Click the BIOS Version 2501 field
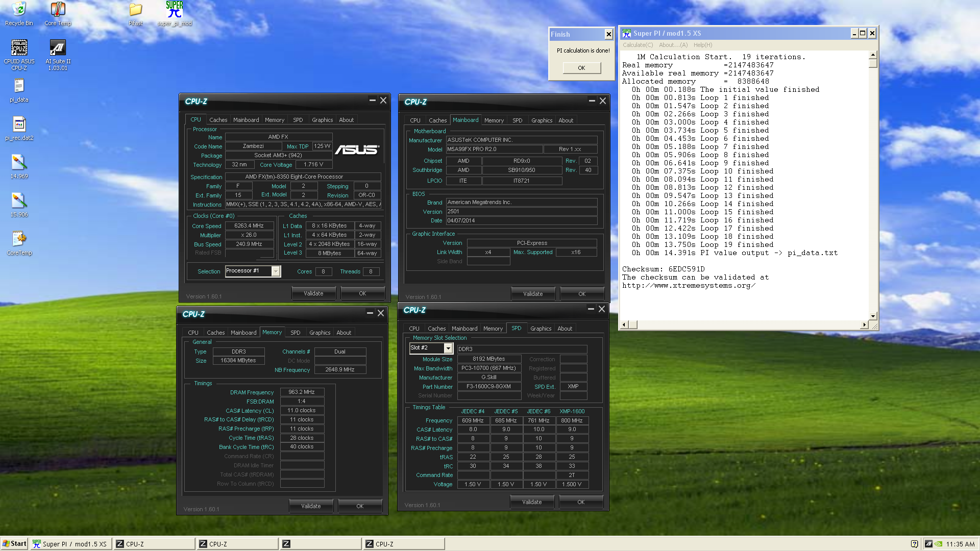The height and width of the screenshot is (551, 980). click(x=521, y=211)
